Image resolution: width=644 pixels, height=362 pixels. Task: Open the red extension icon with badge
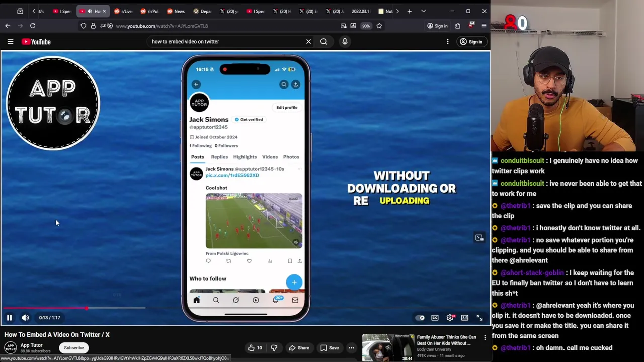tap(471, 25)
